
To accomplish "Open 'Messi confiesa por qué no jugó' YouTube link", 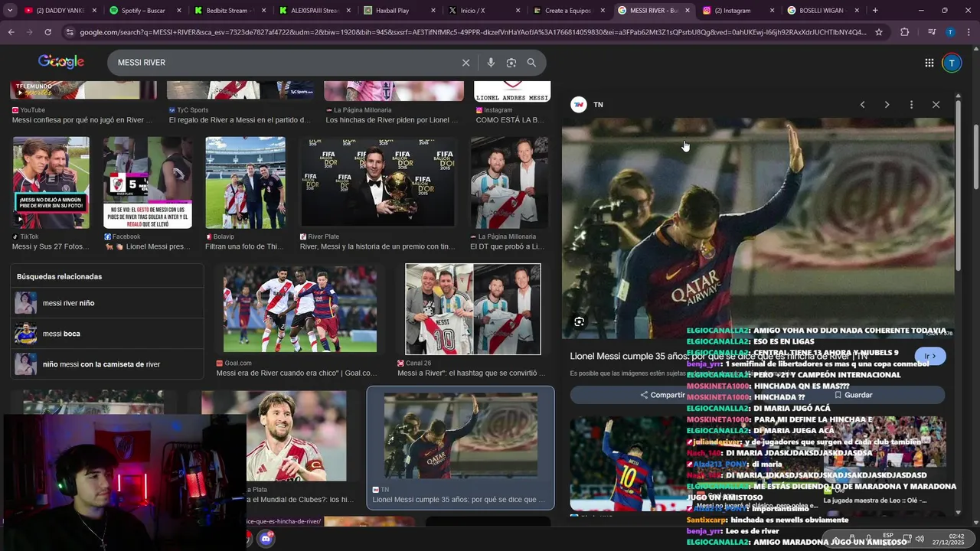I will point(83,120).
